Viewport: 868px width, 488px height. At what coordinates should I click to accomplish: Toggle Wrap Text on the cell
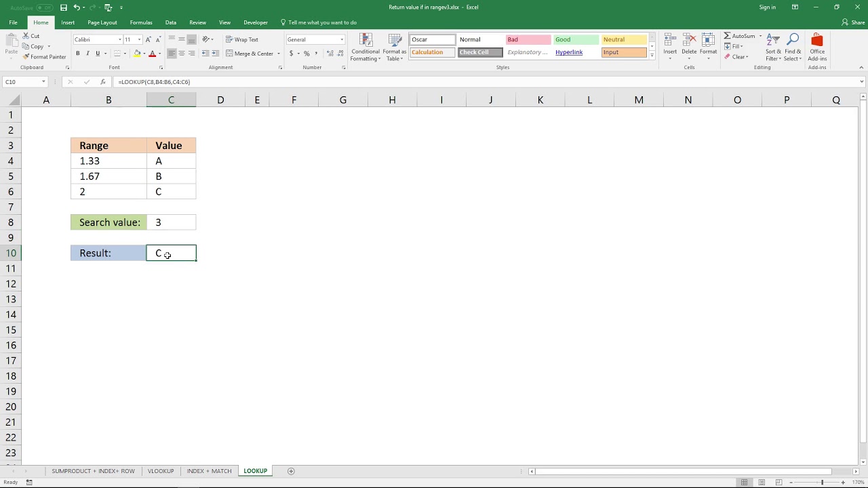pyautogui.click(x=242, y=39)
